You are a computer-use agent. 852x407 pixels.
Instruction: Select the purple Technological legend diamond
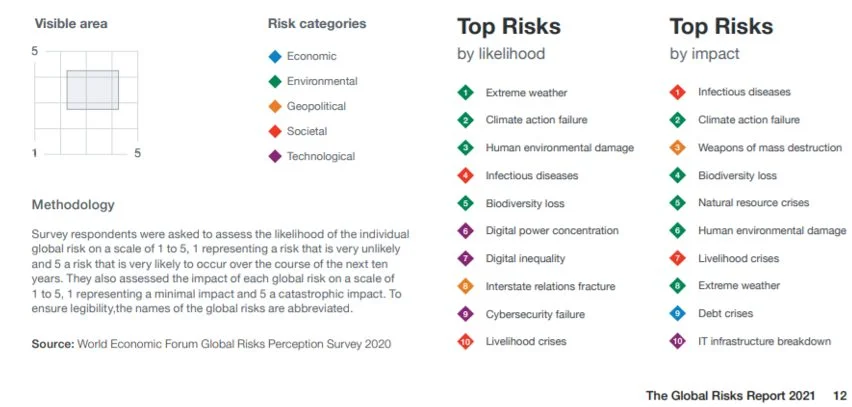coord(274,156)
